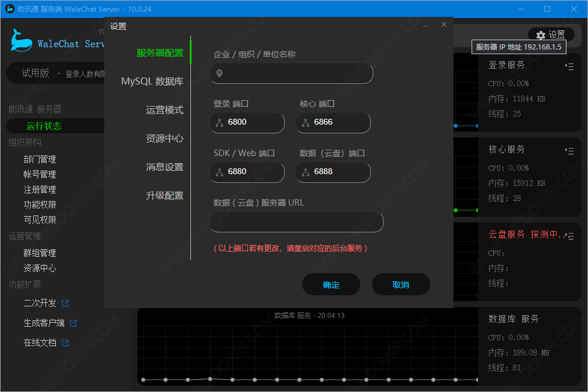Click the network icon in 数据(云盘)端口 field
This screenshot has height=392, width=588.
tap(306, 172)
